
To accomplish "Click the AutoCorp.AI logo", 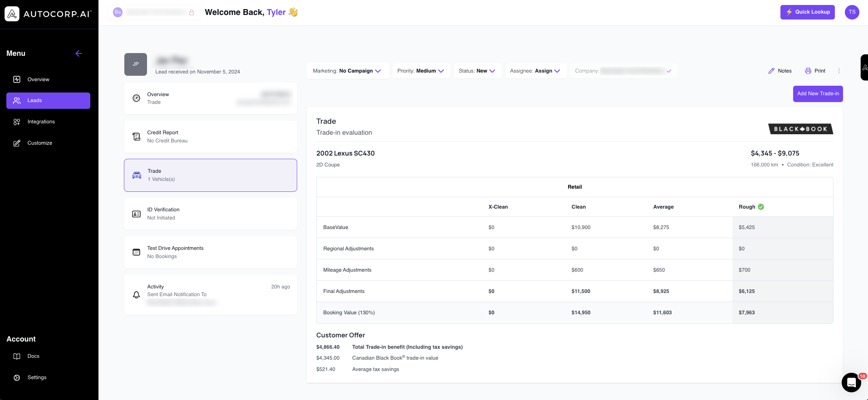I will (48, 14).
